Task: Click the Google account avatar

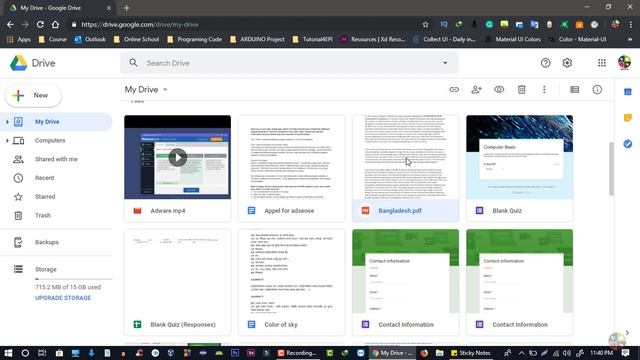Action: 624,63
